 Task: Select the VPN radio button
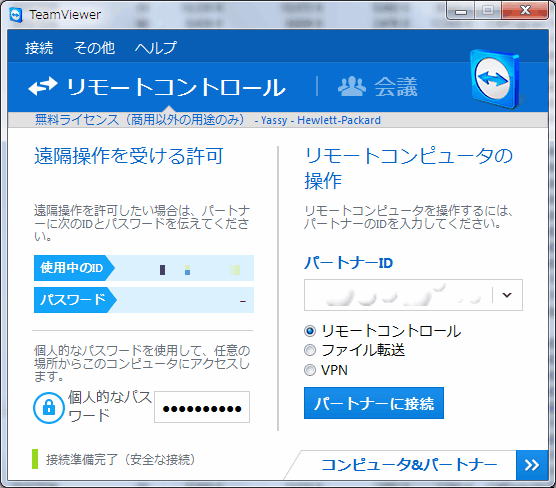[x=310, y=370]
